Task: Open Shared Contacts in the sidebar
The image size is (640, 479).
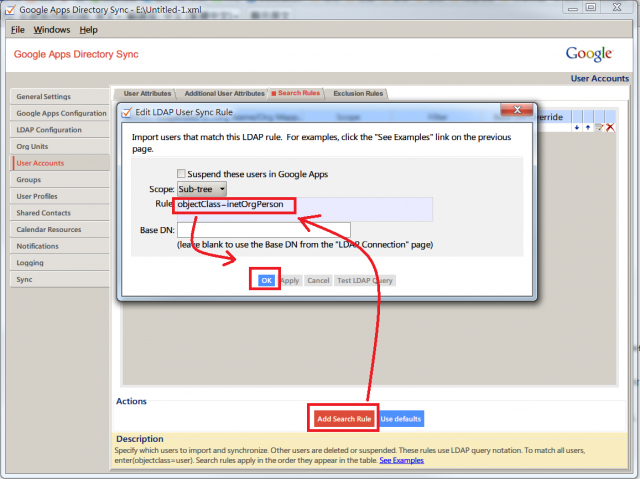Action: tap(60, 213)
